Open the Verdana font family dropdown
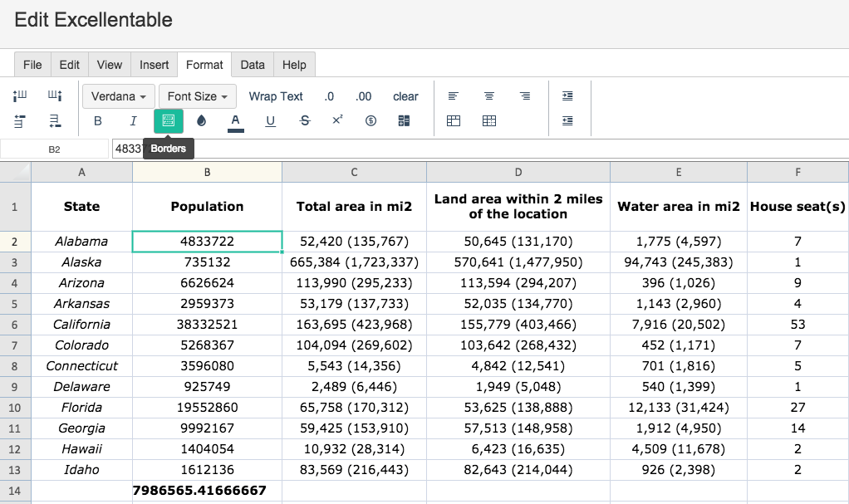The image size is (849, 504). [x=118, y=96]
